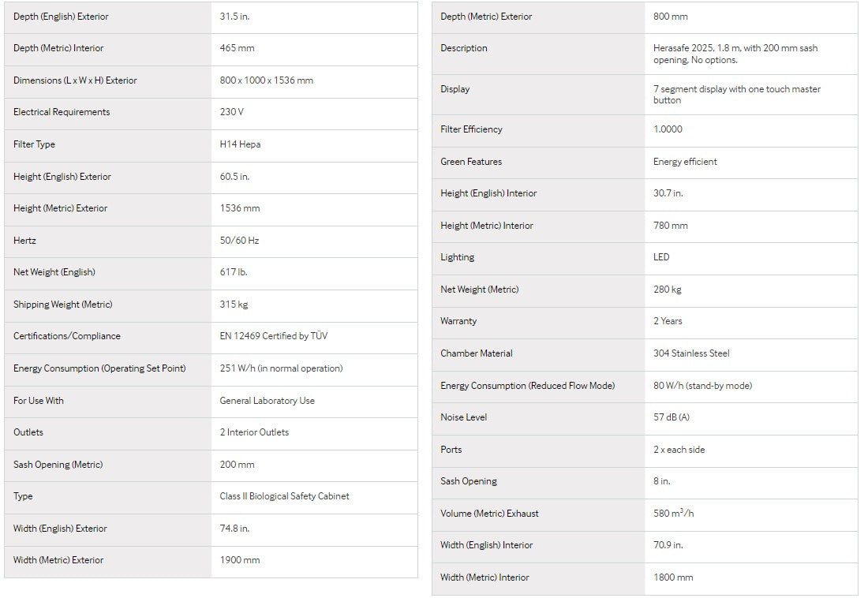Click the "Dimensions (L x W x H) Exterior" label
The width and height of the screenshot is (868, 598).
(75, 80)
